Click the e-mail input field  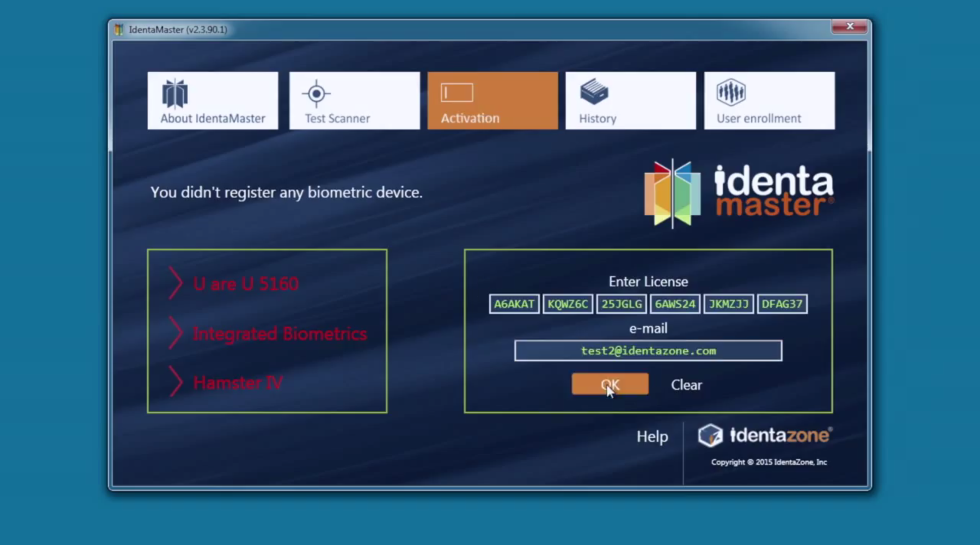tap(648, 351)
